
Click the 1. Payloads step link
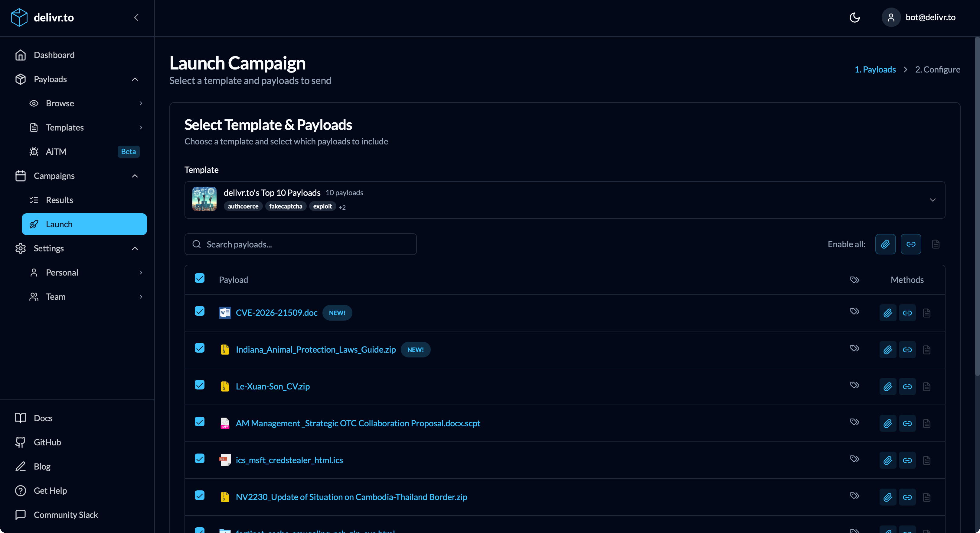point(875,69)
